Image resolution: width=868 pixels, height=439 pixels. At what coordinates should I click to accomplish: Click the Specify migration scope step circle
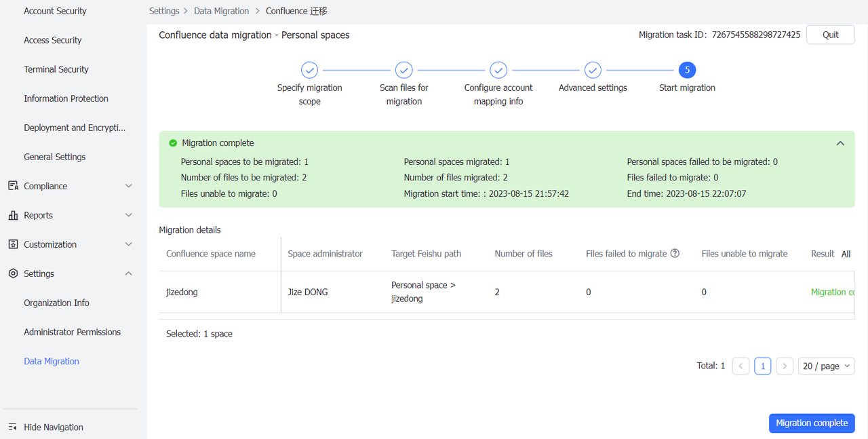pos(309,70)
